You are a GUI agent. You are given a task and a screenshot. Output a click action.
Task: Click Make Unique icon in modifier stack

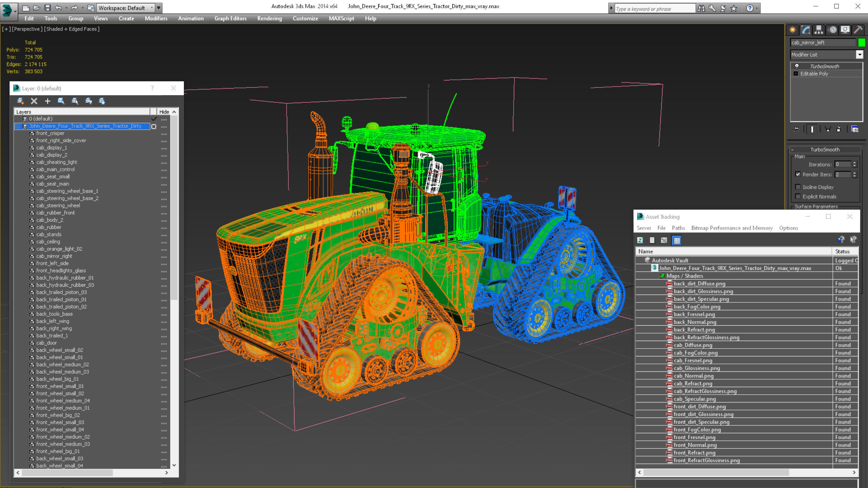(828, 129)
